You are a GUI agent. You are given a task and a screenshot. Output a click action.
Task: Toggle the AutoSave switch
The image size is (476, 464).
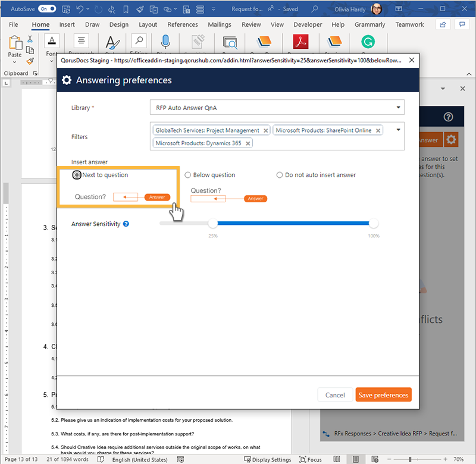pos(48,9)
